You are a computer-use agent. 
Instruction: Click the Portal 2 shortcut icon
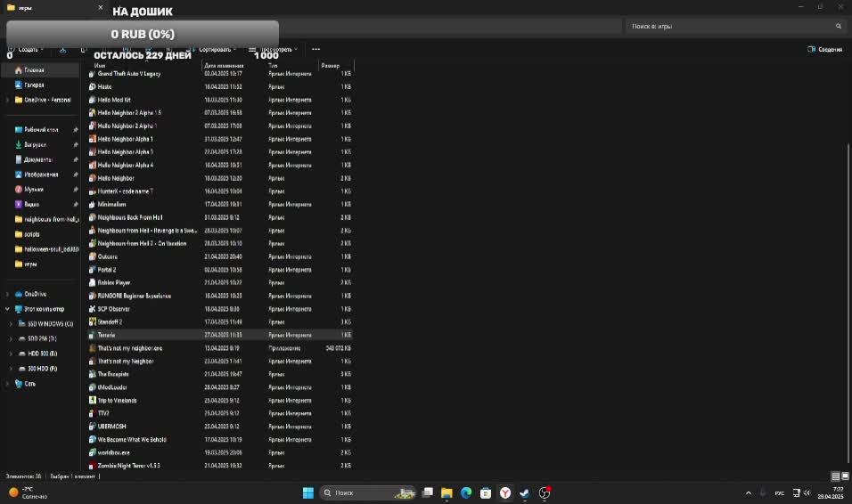[93, 270]
